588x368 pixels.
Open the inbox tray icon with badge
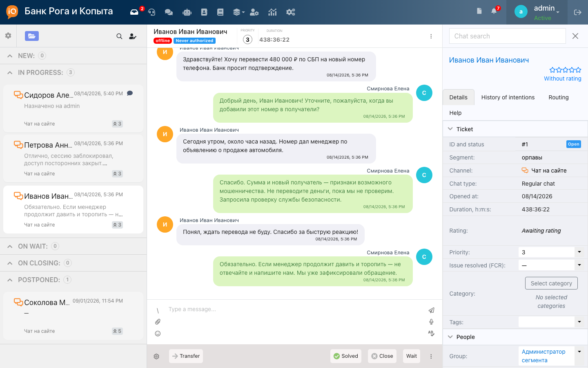click(x=134, y=12)
